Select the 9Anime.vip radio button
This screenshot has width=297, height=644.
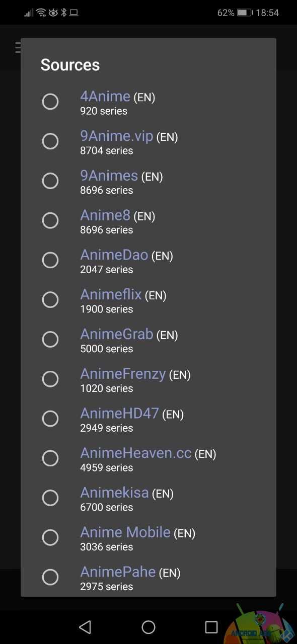50,141
